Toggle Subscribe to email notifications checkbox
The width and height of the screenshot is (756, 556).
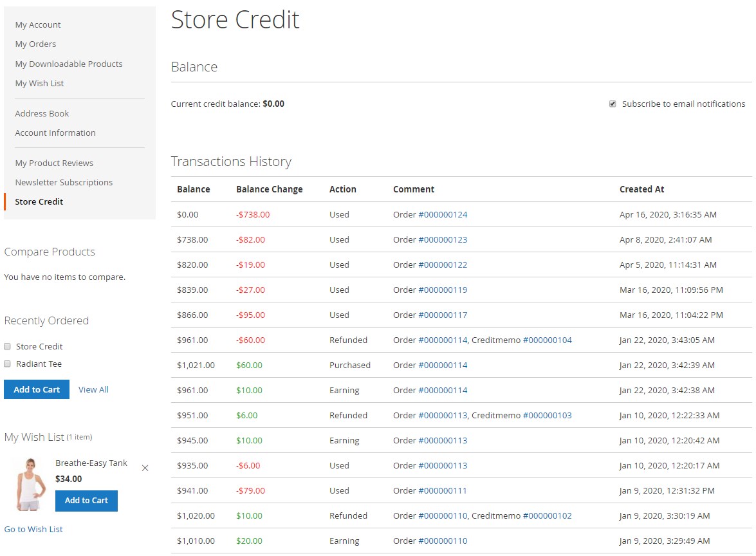tap(613, 104)
